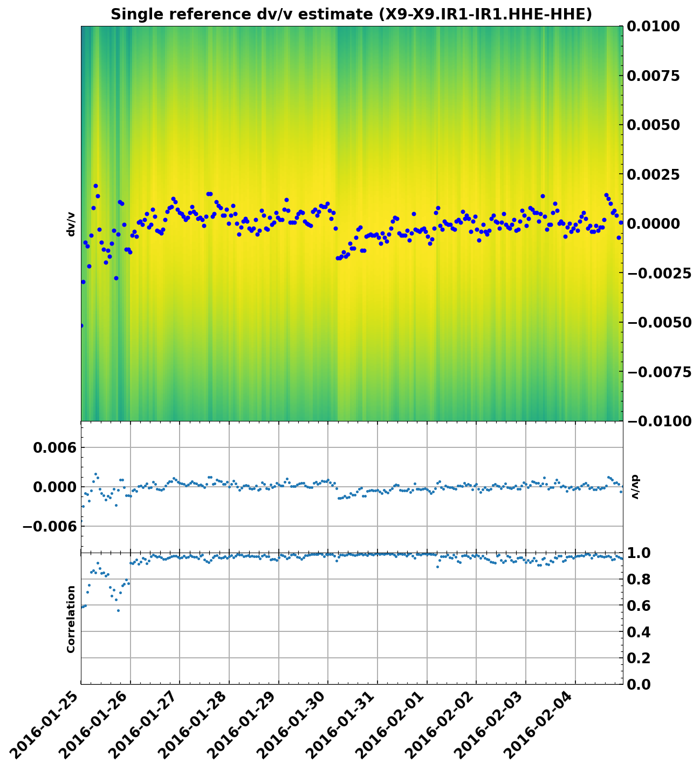The height and width of the screenshot is (769, 700).
Task: Click the −0.006 tick in middle panel
Action: pos(49,526)
